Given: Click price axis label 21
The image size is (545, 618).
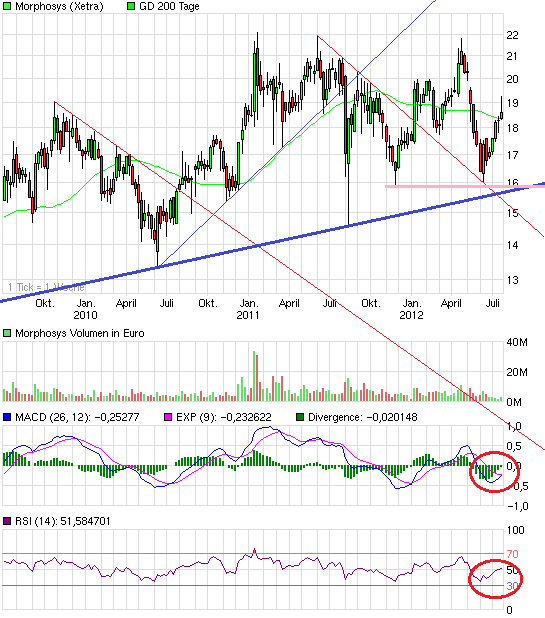Looking at the screenshot, I should pyautogui.click(x=512, y=56).
